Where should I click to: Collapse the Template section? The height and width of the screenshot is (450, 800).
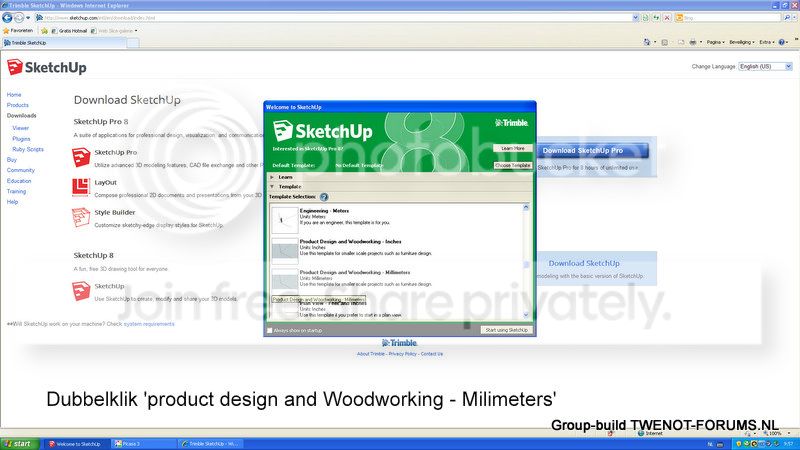(x=271, y=187)
